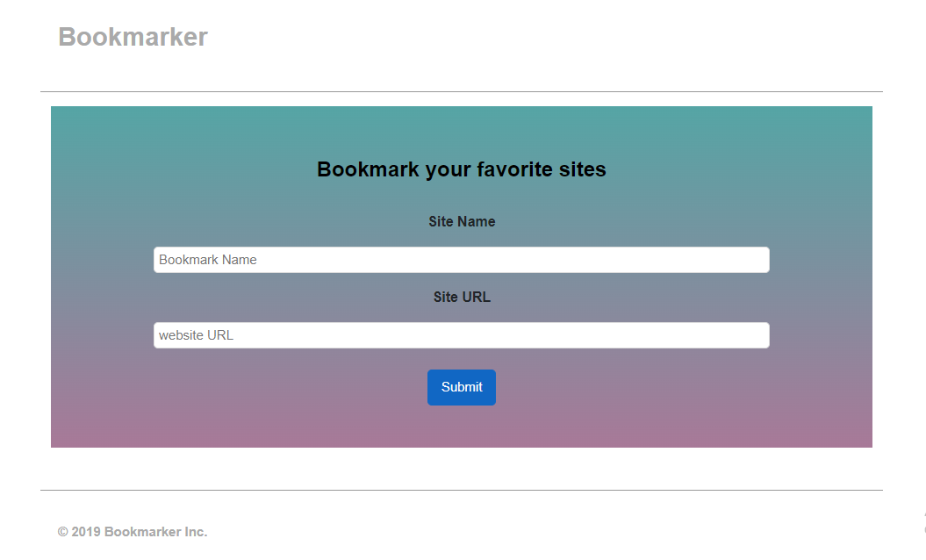Select the Site URL label
926x560 pixels.
(x=461, y=297)
